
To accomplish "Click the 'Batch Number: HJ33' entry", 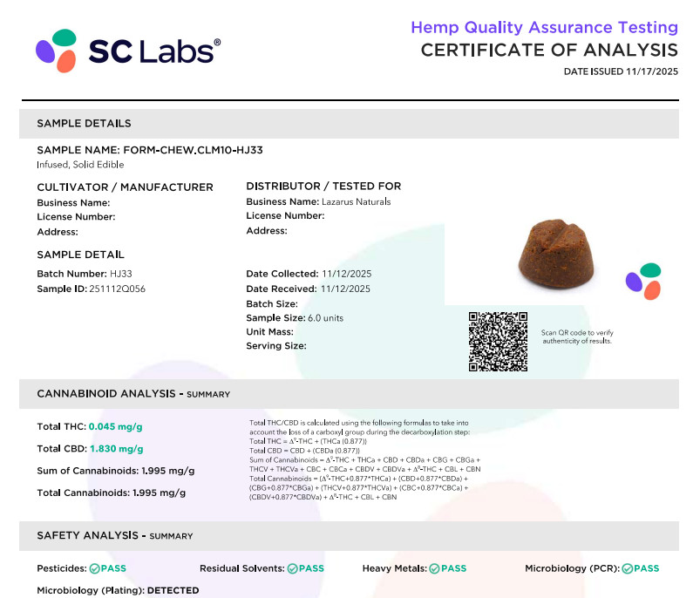I will (85, 274).
